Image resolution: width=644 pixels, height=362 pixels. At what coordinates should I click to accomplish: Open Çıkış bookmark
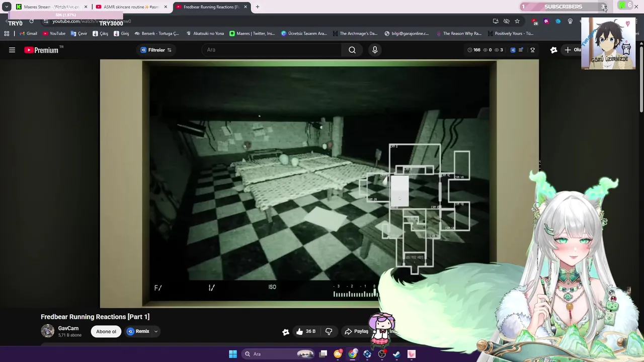(100, 34)
